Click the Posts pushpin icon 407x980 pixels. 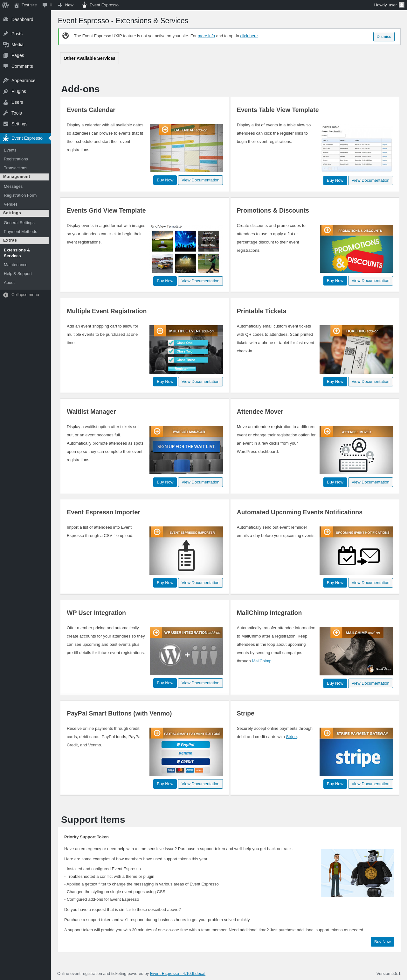pyautogui.click(x=6, y=34)
